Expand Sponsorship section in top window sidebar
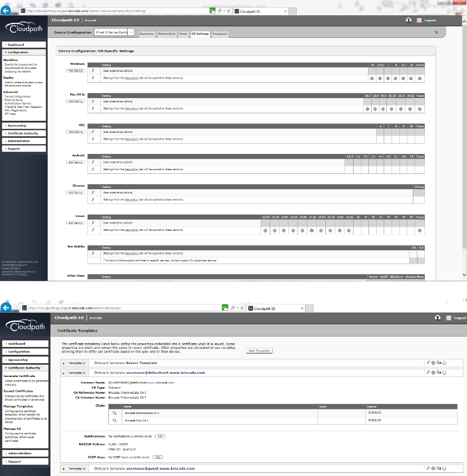467x476 pixels. coord(24,125)
